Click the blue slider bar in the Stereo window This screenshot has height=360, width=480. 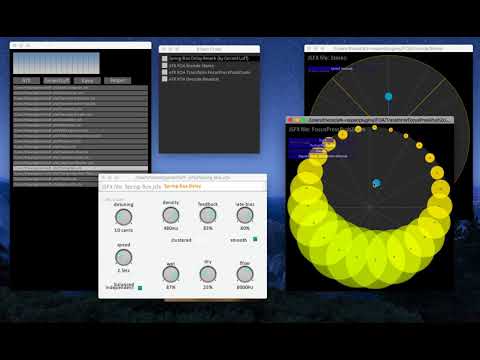pos(319,69)
